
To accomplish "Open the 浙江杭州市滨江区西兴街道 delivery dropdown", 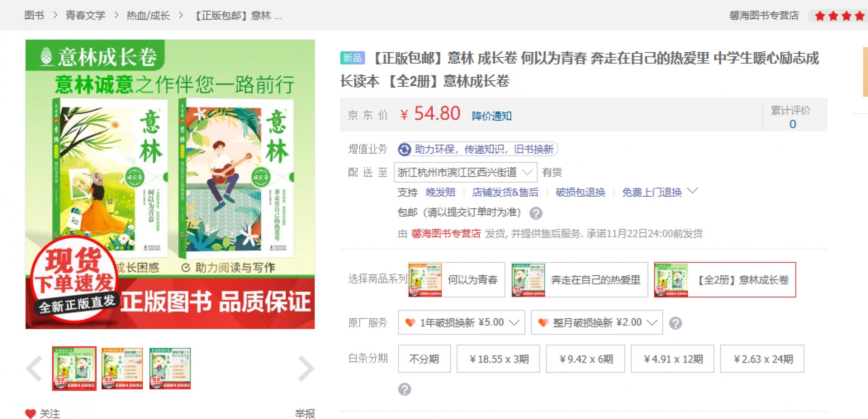I will point(466,172).
